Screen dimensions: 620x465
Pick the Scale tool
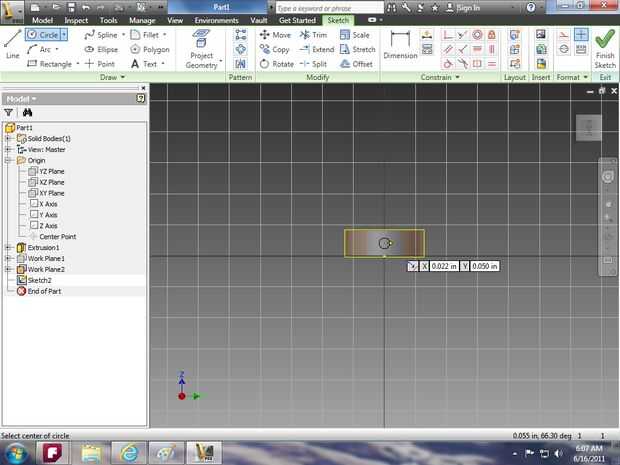(355, 35)
